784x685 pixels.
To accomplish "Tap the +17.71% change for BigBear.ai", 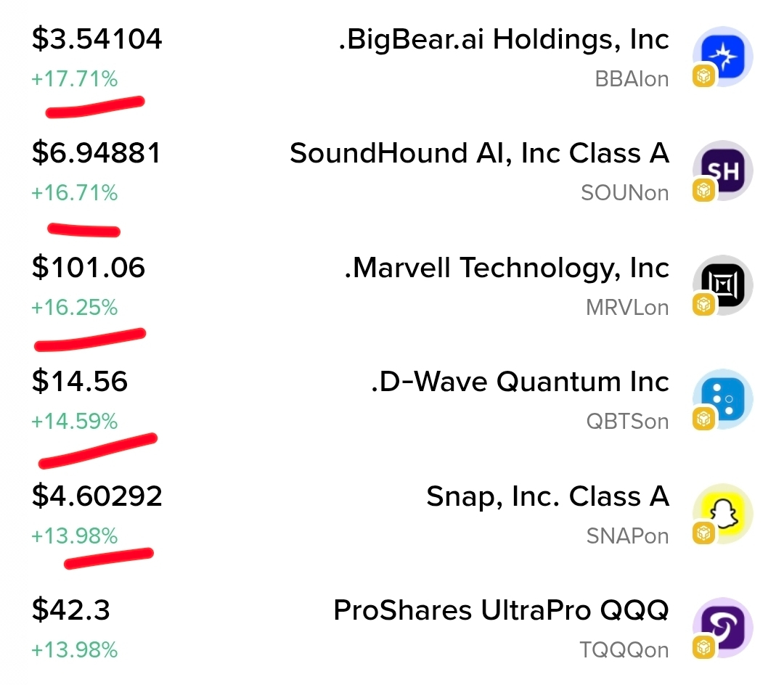I will [x=75, y=79].
